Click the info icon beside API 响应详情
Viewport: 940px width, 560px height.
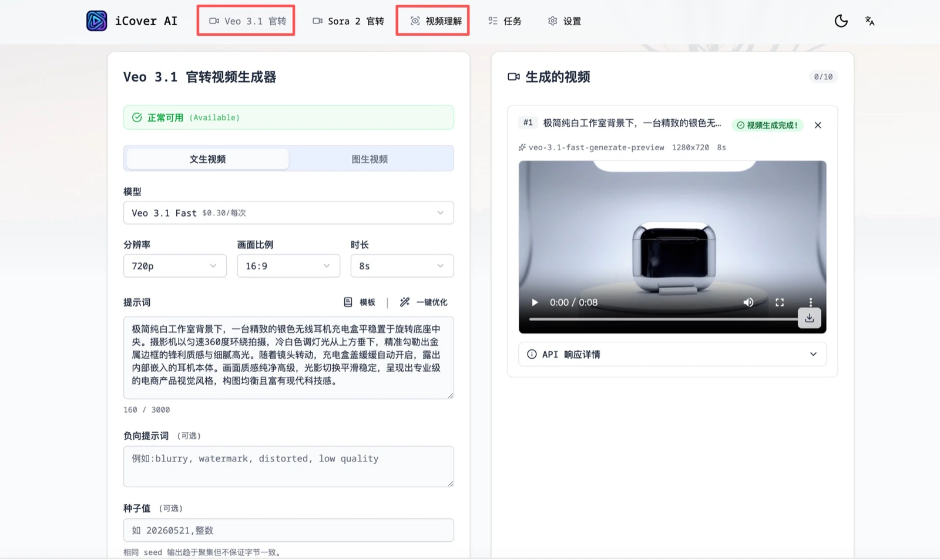click(532, 354)
